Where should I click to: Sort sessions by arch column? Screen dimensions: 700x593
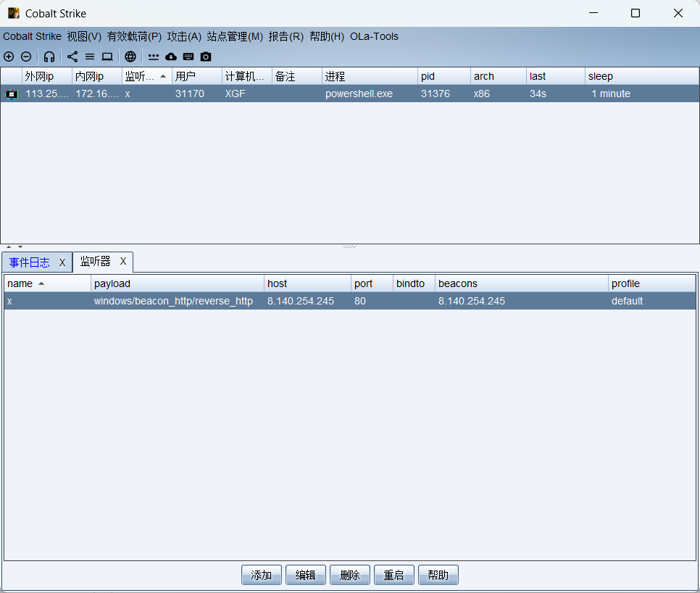tap(499, 76)
